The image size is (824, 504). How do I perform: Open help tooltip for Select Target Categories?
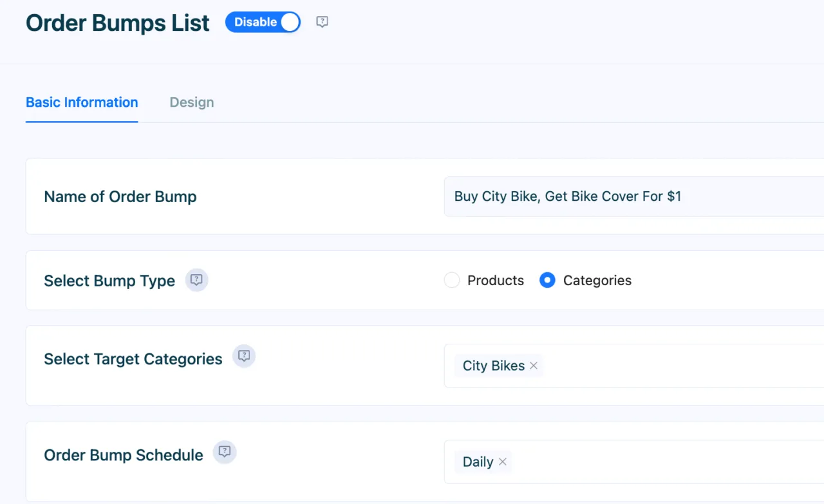(x=244, y=355)
